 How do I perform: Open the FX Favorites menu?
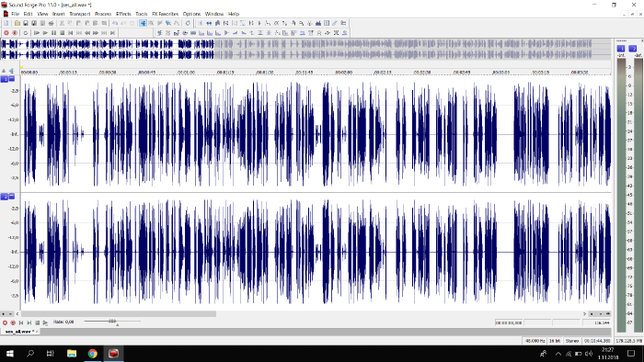(x=165, y=14)
